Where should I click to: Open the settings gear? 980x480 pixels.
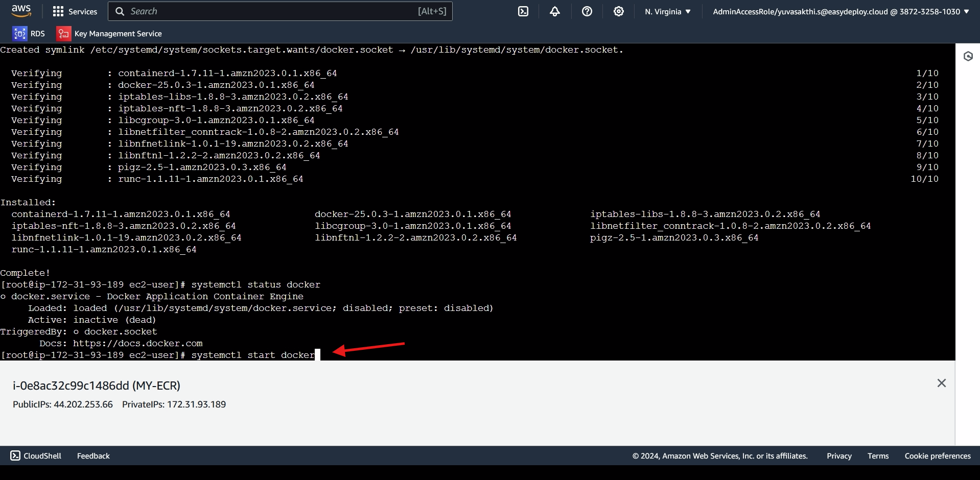[x=619, y=11]
